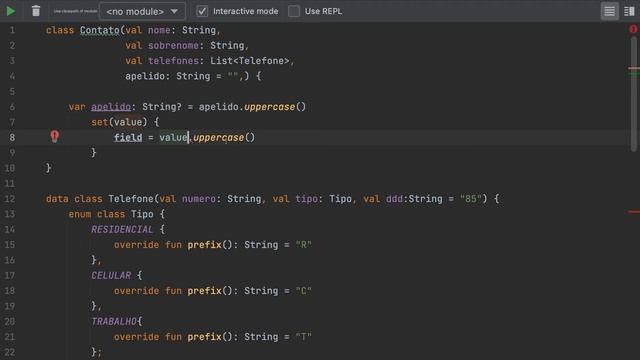Click the "85" string default value
This screenshot has height=360, width=640.
471,199
